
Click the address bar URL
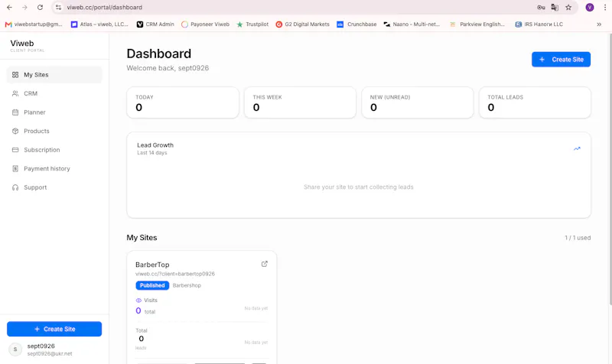pyautogui.click(x=105, y=8)
